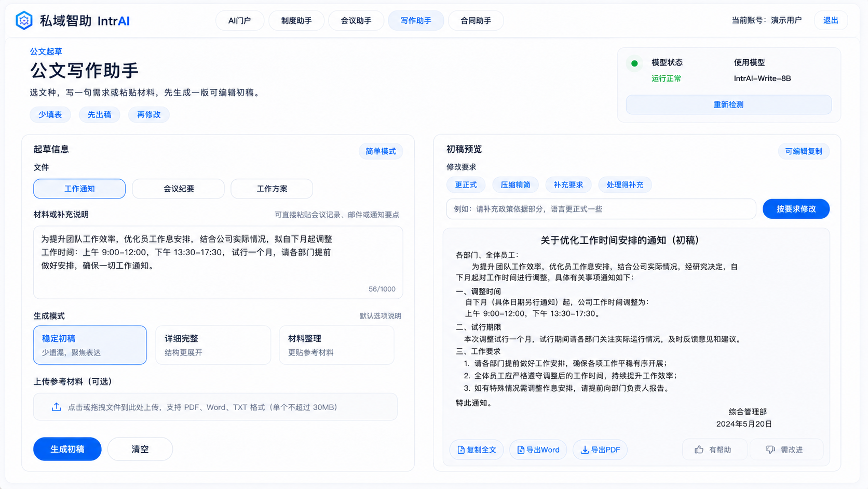
Task: Open the 合同助手 tab
Action: 476,21
